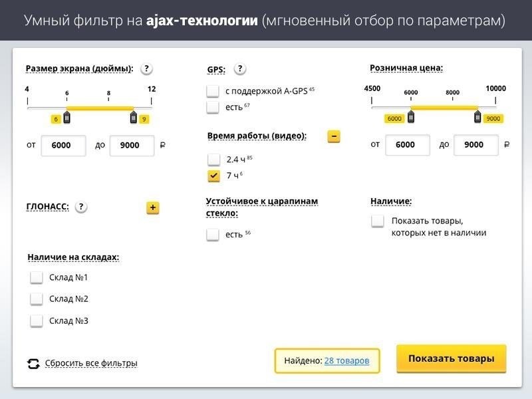Click Время работы (видео) heading
Screen dimensions: 532x399
[x=257, y=136]
